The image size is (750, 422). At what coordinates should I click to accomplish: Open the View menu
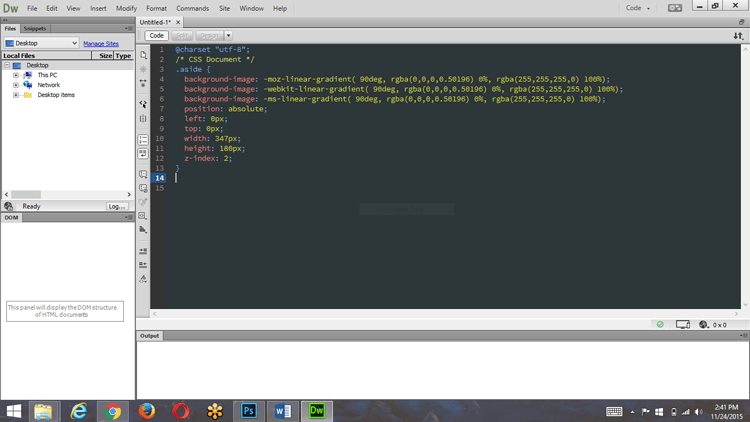coord(73,8)
